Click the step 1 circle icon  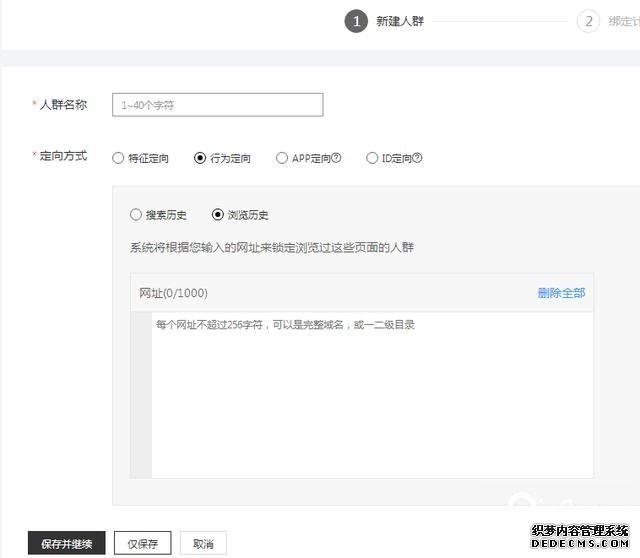point(356,21)
